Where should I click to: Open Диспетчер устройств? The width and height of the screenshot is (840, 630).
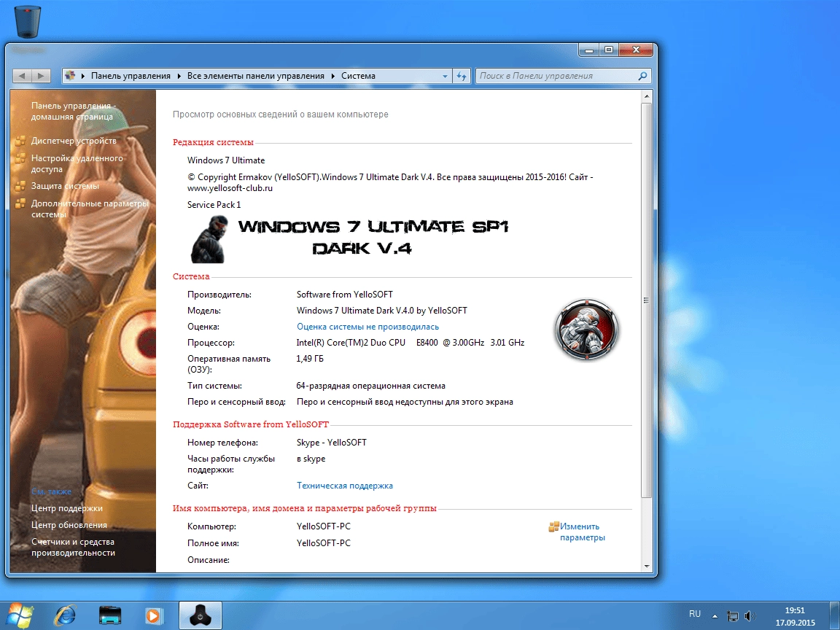tap(74, 141)
